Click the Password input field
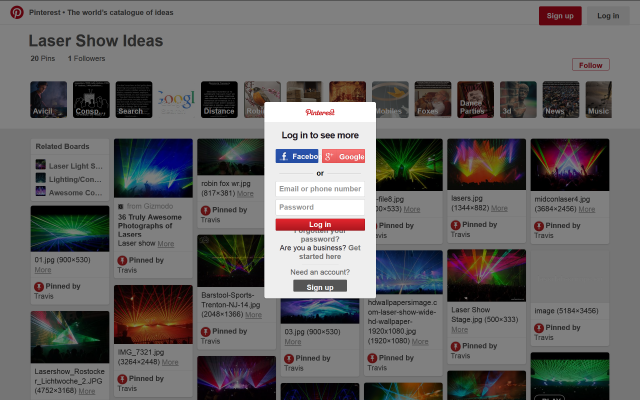The height and width of the screenshot is (400, 640). (320, 207)
